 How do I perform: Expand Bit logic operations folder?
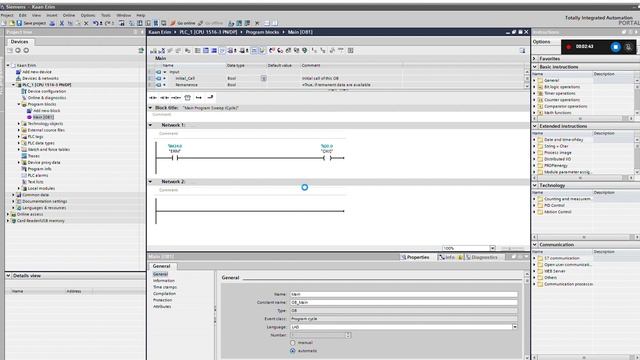coord(534,87)
